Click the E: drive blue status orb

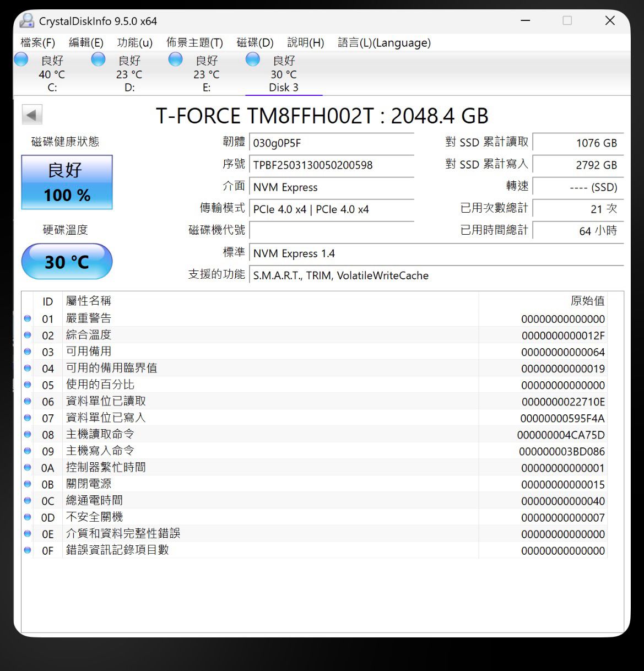[175, 59]
